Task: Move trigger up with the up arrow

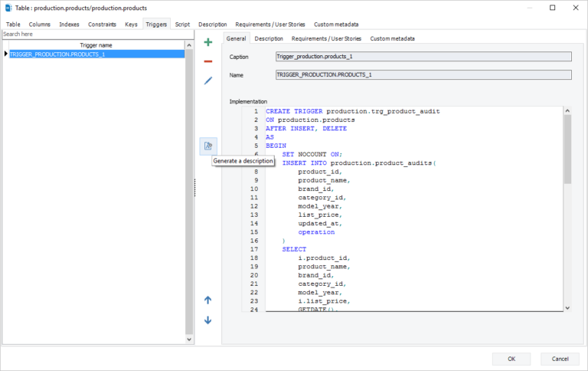Action: [207, 300]
